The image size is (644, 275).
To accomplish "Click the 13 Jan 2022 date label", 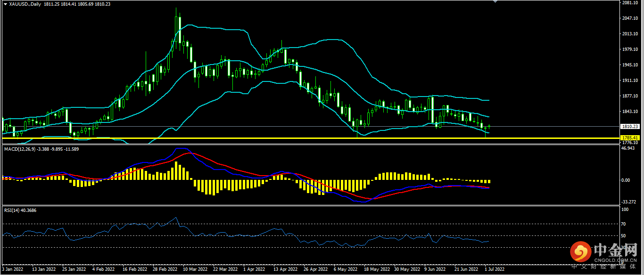I will pyautogui.click(x=43, y=269).
